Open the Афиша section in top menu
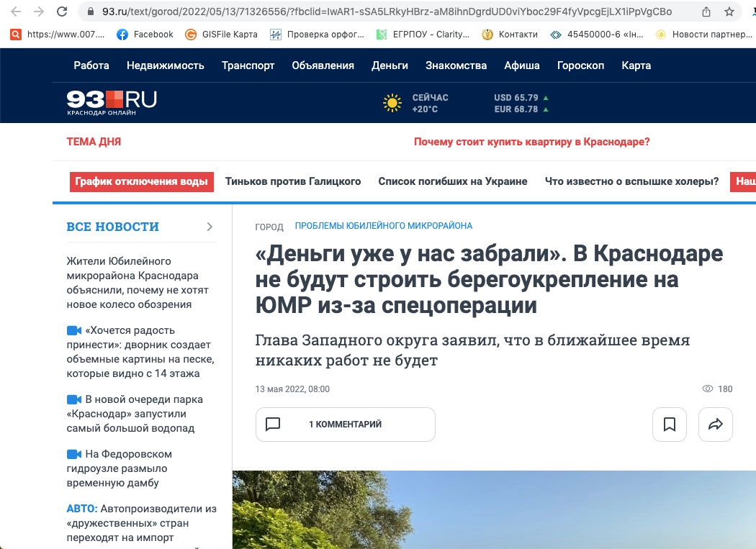756x549 pixels. (522, 65)
